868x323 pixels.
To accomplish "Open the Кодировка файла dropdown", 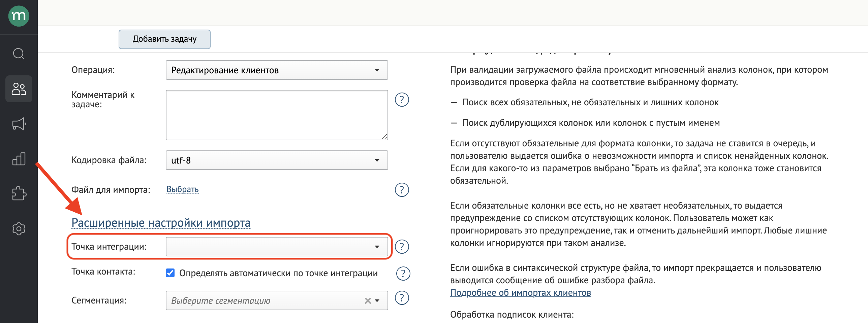I will 277,160.
